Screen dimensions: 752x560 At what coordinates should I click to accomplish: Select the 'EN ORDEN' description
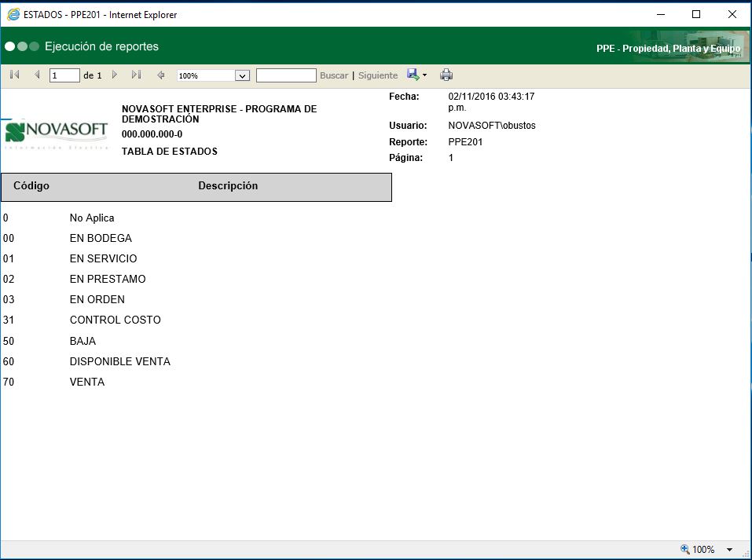(x=97, y=299)
